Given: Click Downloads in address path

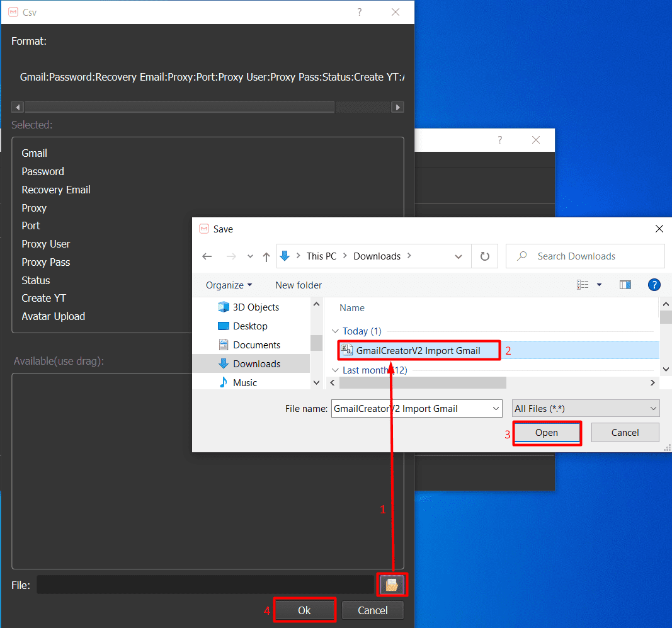Looking at the screenshot, I should [x=377, y=256].
